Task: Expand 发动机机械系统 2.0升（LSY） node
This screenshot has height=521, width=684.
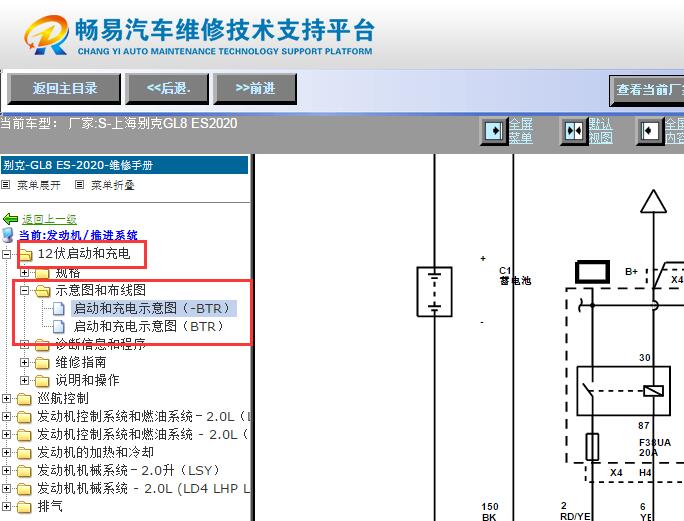Action: click(x=7, y=470)
